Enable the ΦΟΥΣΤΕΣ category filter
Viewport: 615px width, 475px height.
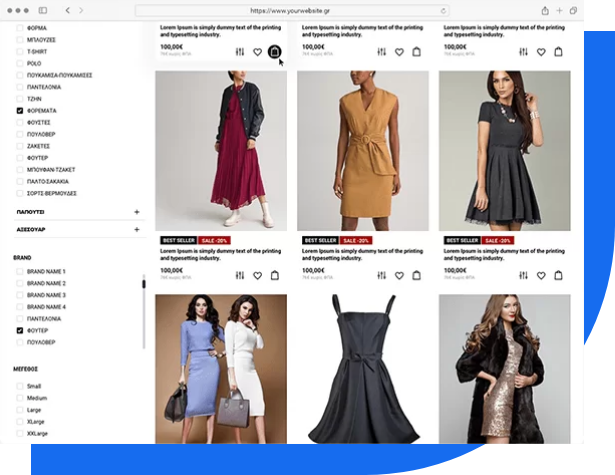click(20, 122)
